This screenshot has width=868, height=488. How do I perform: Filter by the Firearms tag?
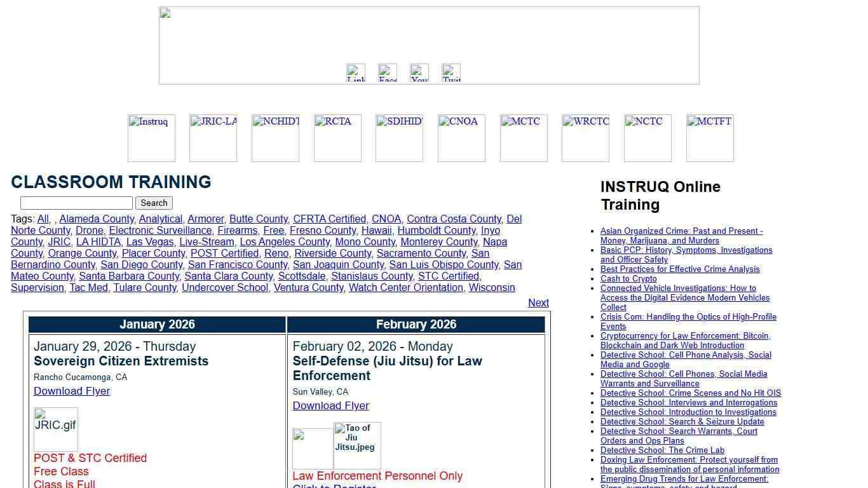tap(238, 231)
